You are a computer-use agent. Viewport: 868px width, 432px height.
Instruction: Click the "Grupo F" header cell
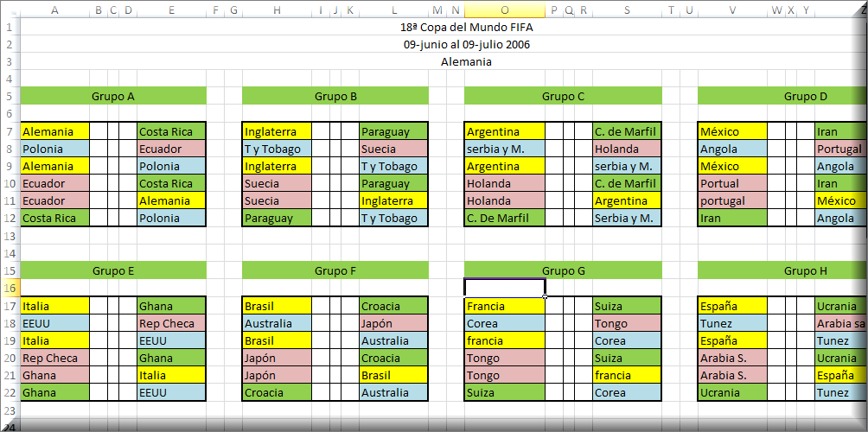click(335, 270)
